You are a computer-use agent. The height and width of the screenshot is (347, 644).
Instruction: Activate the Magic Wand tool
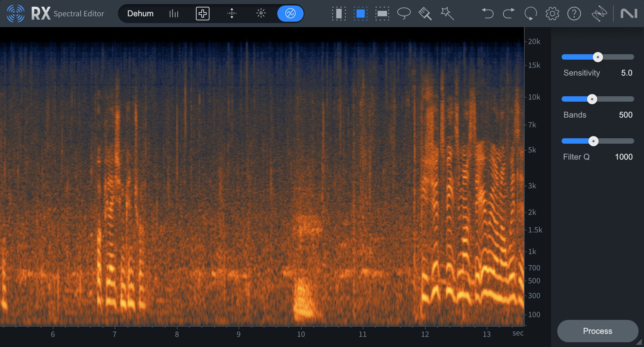click(447, 14)
